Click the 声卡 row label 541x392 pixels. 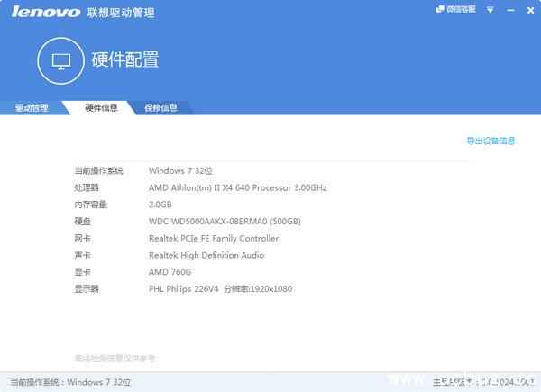point(82,255)
